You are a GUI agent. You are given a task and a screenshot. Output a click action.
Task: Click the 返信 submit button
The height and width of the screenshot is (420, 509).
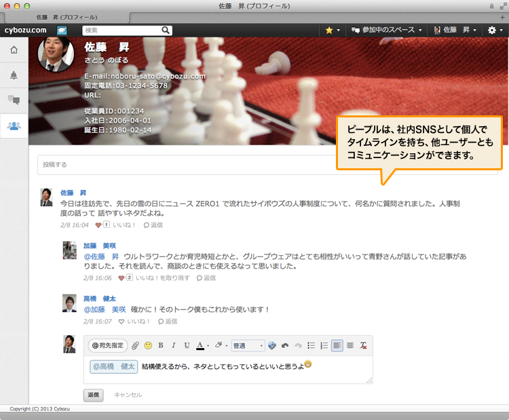[x=93, y=394]
